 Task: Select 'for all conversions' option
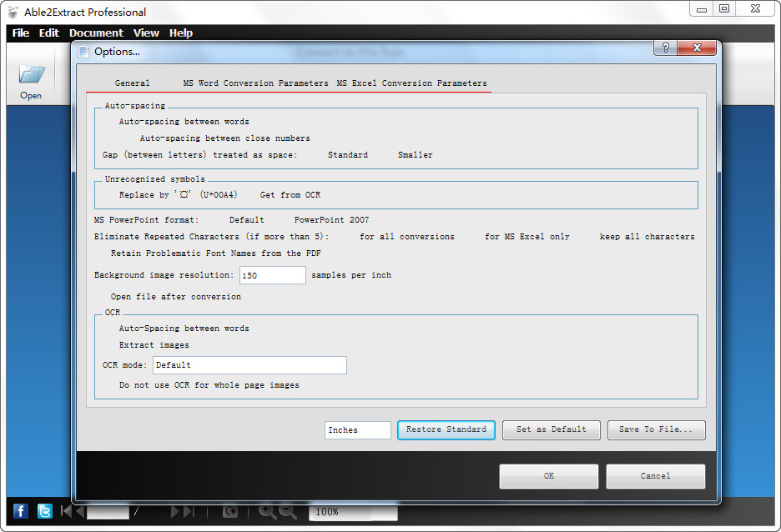point(406,236)
